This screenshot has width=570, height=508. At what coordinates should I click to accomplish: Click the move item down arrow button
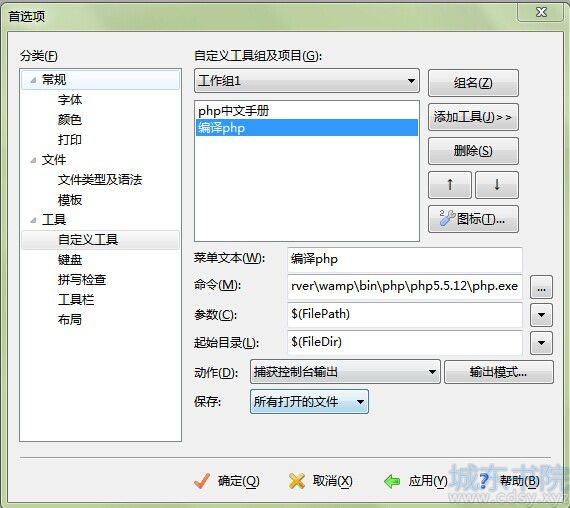coord(497,185)
